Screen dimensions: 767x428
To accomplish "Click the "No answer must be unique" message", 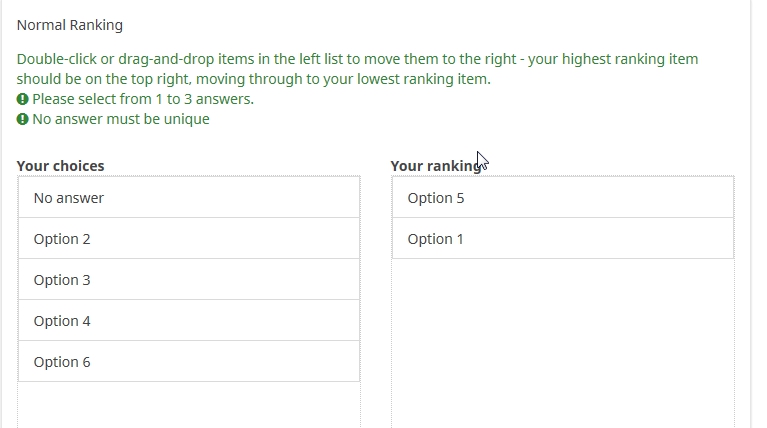I will click(121, 119).
